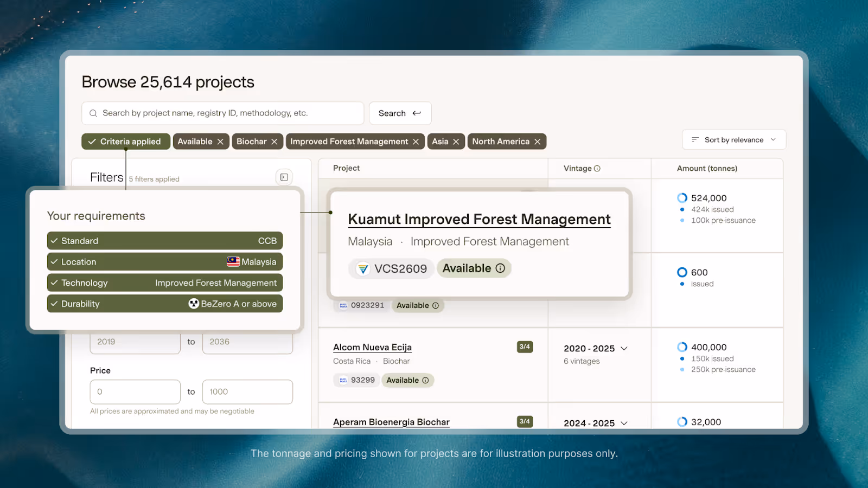Click the '150k issued' text

(x=712, y=359)
